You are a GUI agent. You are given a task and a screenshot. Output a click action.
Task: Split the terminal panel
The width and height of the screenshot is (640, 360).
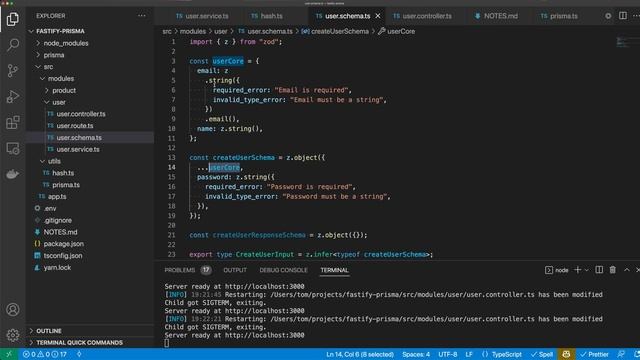[599, 270]
